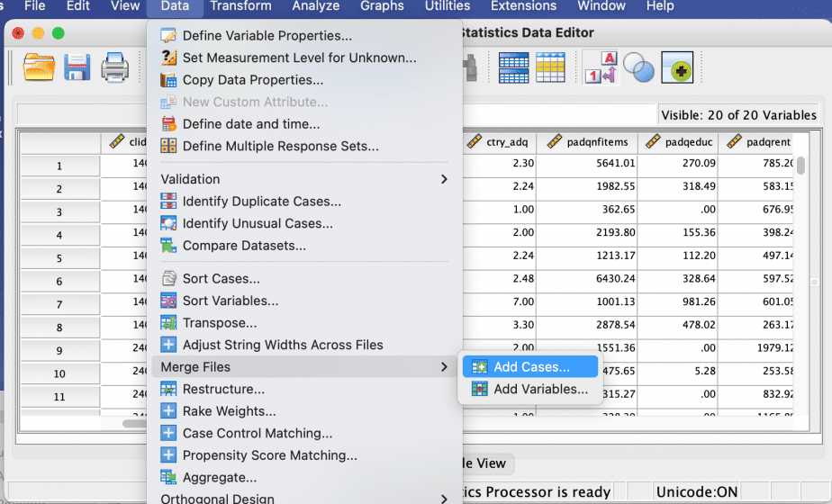Click the Identify Unusual Cases icon
The image size is (832, 504).
click(168, 223)
